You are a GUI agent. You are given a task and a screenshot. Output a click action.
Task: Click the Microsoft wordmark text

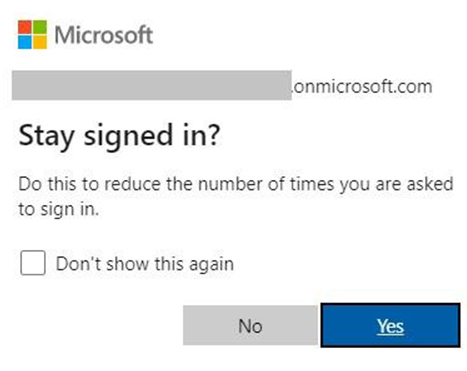pos(104,35)
